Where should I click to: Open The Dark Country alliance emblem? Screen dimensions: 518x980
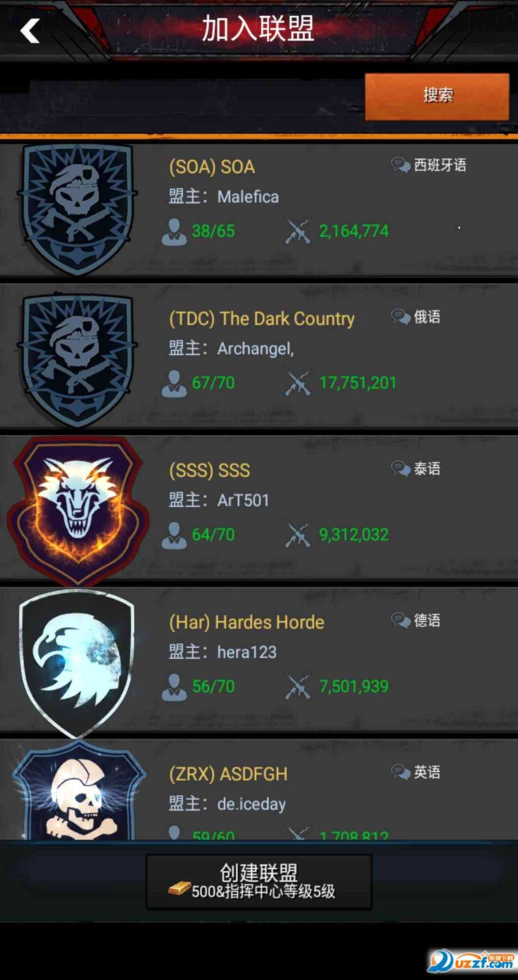click(x=77, y=361)
